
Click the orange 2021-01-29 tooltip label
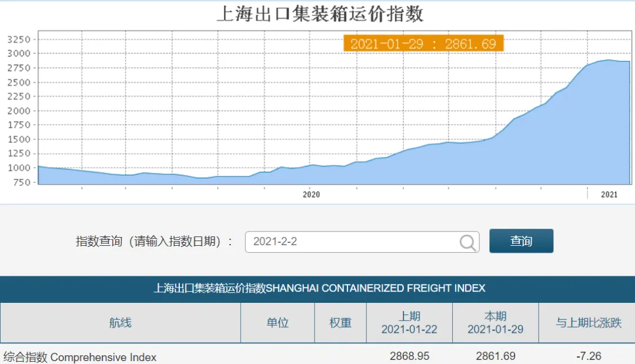tap(423, 44)
